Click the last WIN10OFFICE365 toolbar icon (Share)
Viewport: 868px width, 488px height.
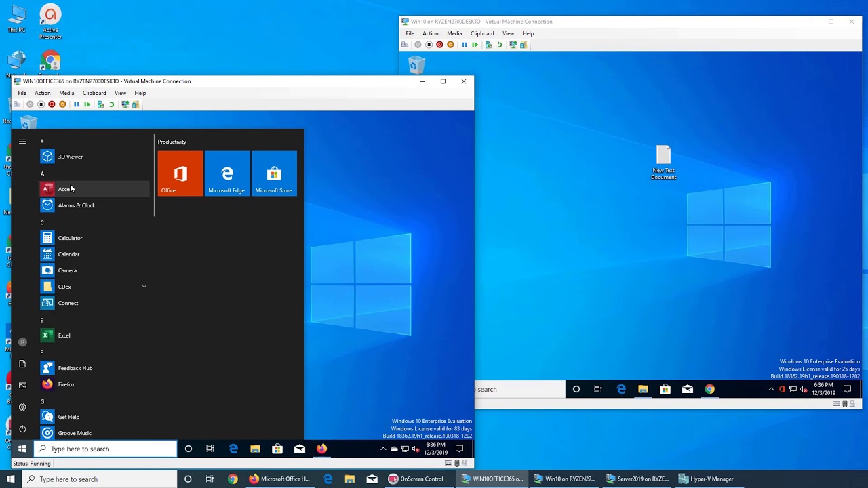pos(136,104)
